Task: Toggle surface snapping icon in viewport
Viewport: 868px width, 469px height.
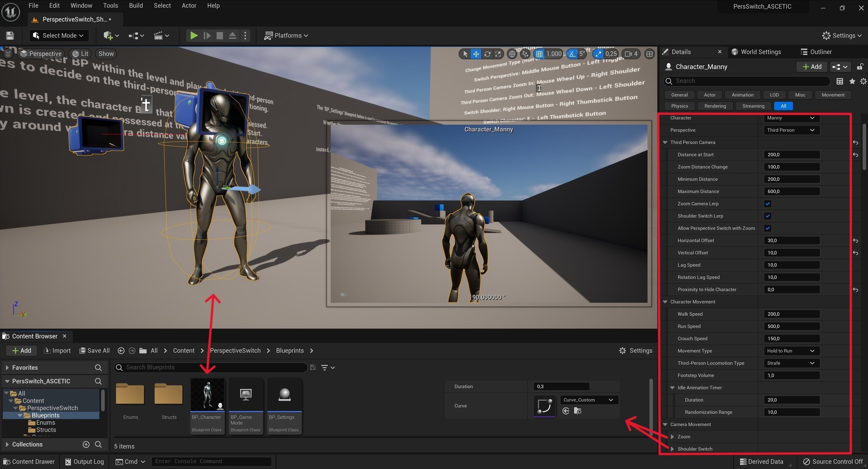Action: [525, 54]
